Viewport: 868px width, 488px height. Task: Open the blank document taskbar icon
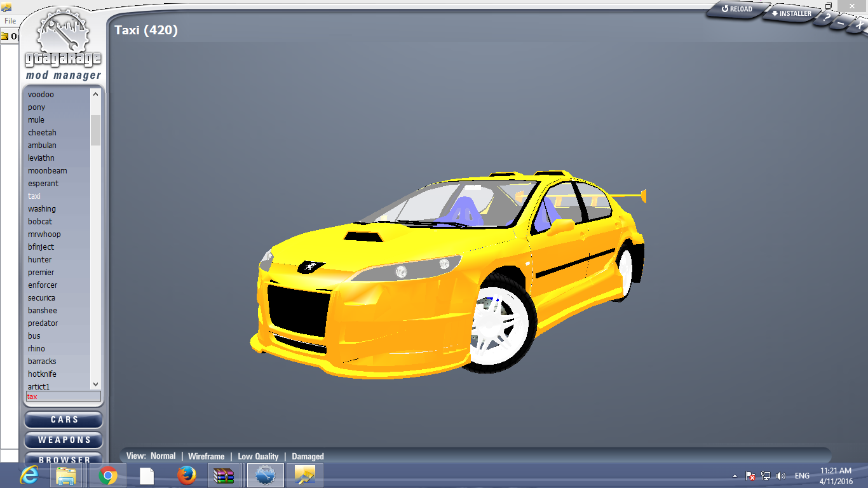coord(147,475)
